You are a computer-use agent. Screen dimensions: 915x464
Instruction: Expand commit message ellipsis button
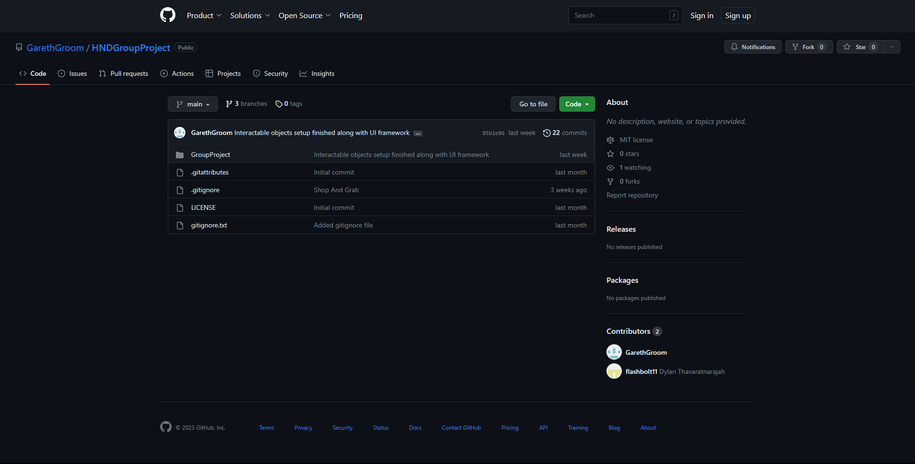tap(418, 134)
